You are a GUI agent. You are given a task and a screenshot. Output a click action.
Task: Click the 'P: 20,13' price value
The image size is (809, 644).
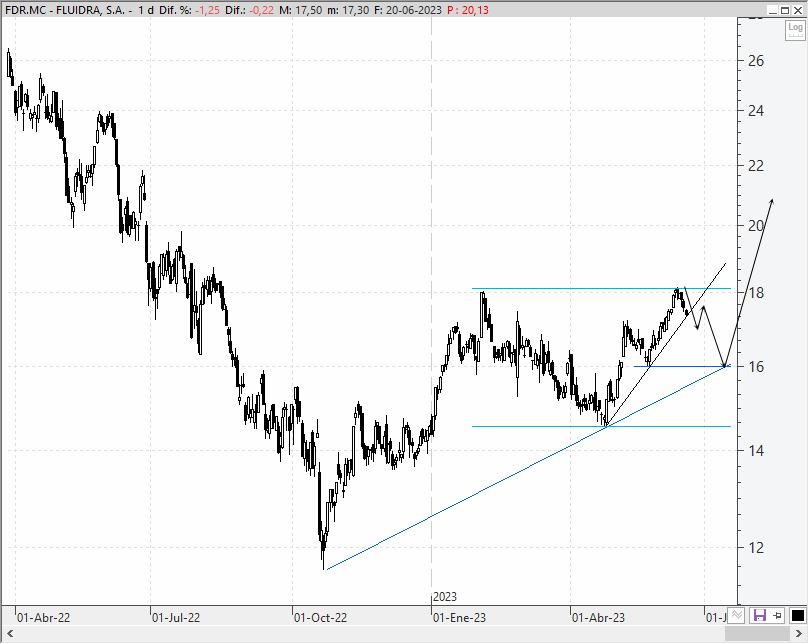[x=468, y=10]
